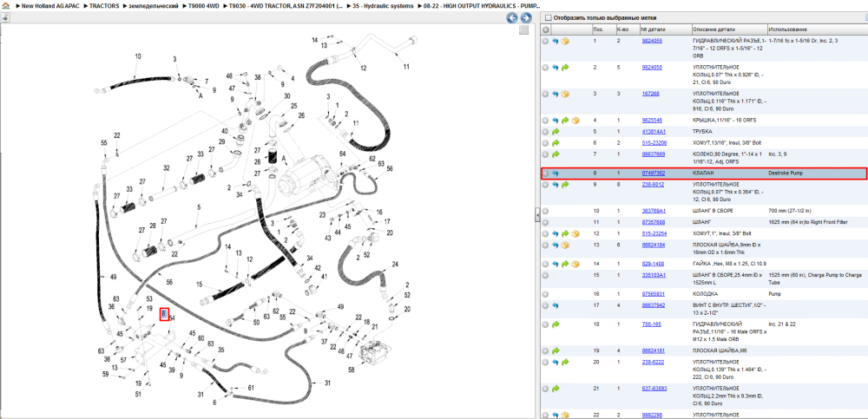This screenshot has height=419, width=868.
Task: Click green arrow icon in row 86637669
Action: 556,154
